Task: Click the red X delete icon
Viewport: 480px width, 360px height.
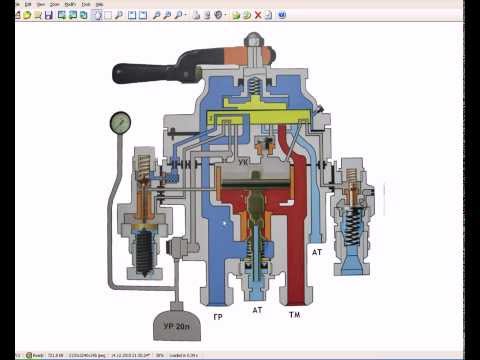Action: coord(258,15)
